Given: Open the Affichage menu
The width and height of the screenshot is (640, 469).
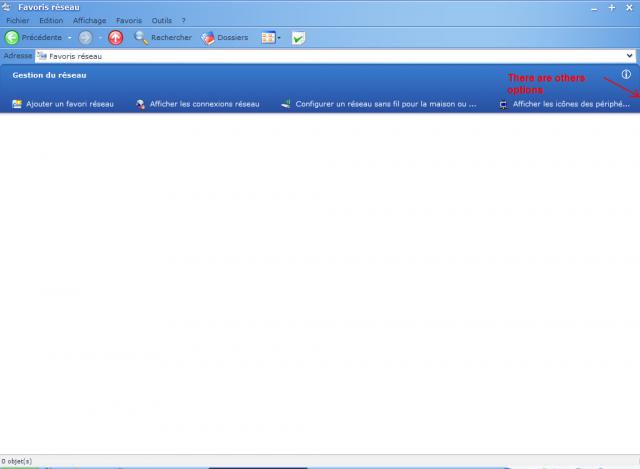Looking at the screenshot, I should click(89, 20).
